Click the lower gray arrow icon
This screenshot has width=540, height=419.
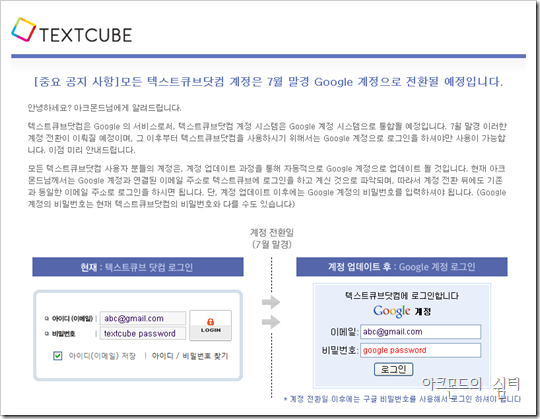(271, 322)
